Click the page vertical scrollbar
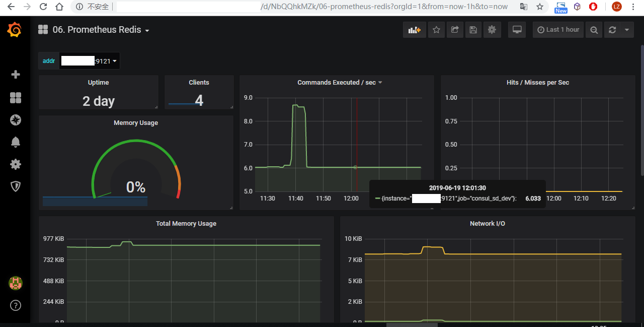Screen dimensions: 644x327 tap(642, 111)
